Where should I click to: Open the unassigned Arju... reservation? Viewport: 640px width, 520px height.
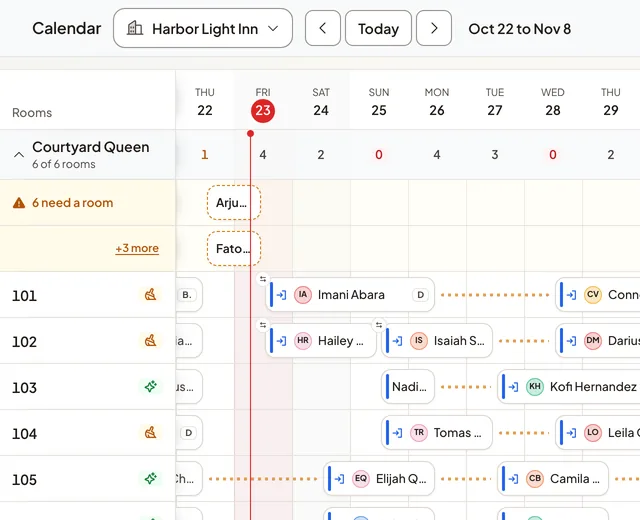click(x=234, y=202)
